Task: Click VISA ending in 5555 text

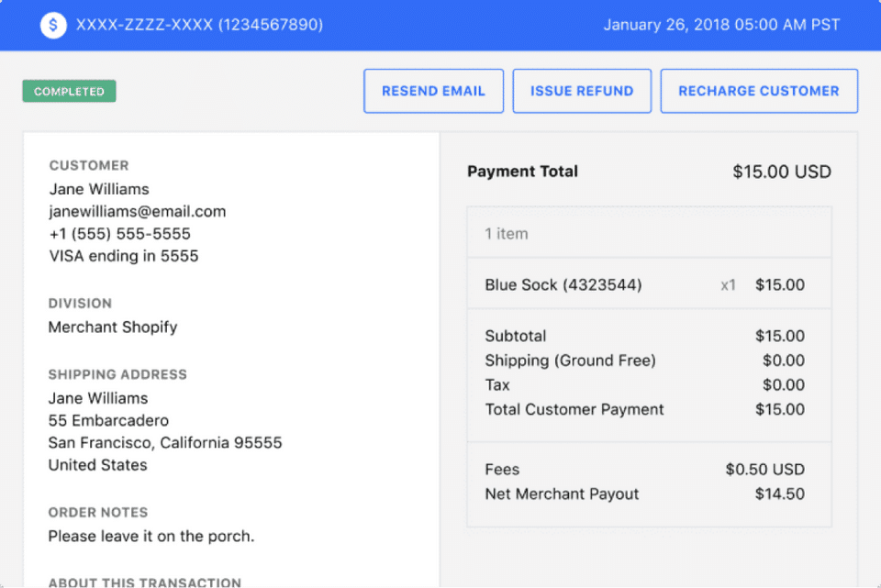Action: pyautogui.click(x=123, y=256)
